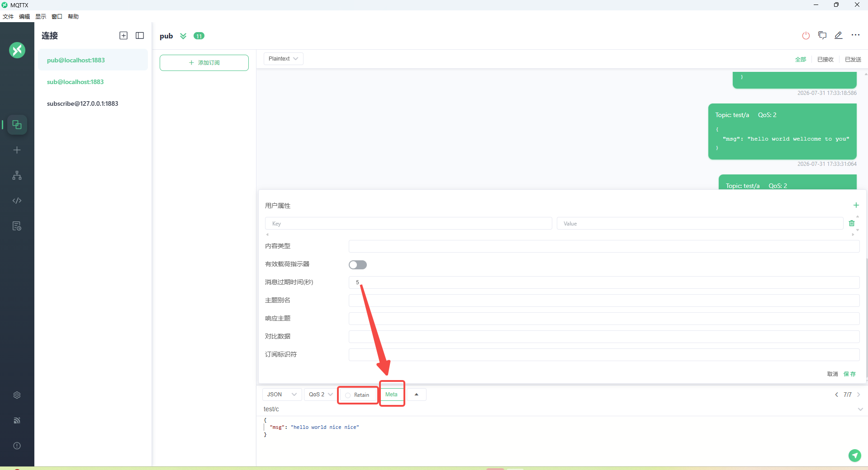Image resolution: width=868 pixels, height=470 pixels.
Task: Open the RSS updates icon
Action: (17, 420)
